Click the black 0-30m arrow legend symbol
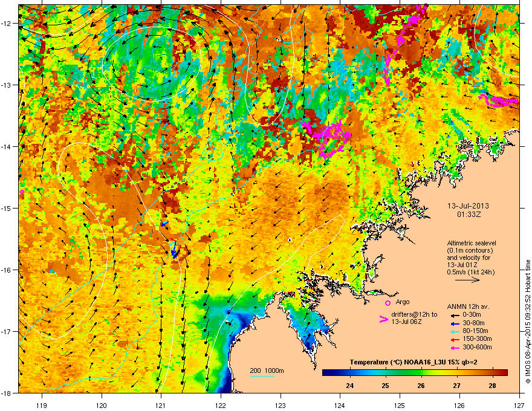This screenshot has width=532, height=411. [454, 315]
